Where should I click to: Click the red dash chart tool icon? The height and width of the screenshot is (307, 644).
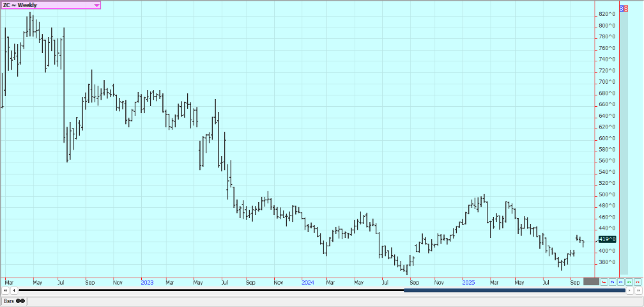pyautogui.click(x=637, y=281)
